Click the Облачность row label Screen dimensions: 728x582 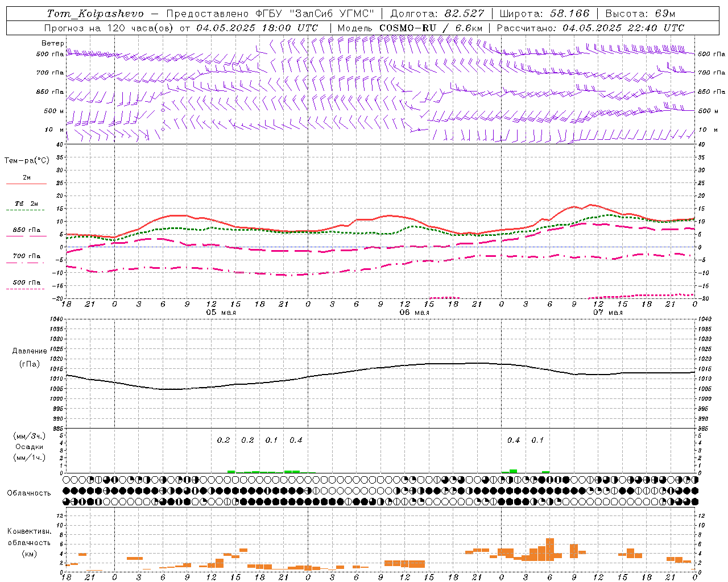(29, 493)
